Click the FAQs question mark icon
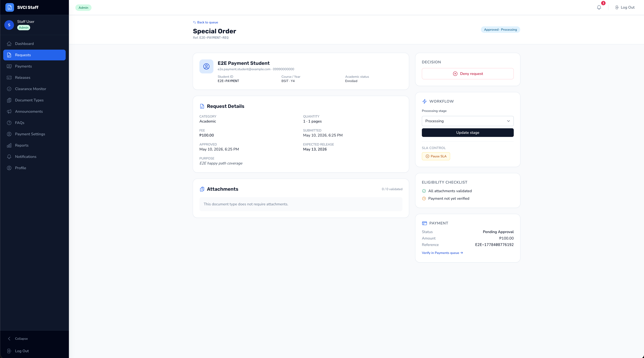 (9, 123)
